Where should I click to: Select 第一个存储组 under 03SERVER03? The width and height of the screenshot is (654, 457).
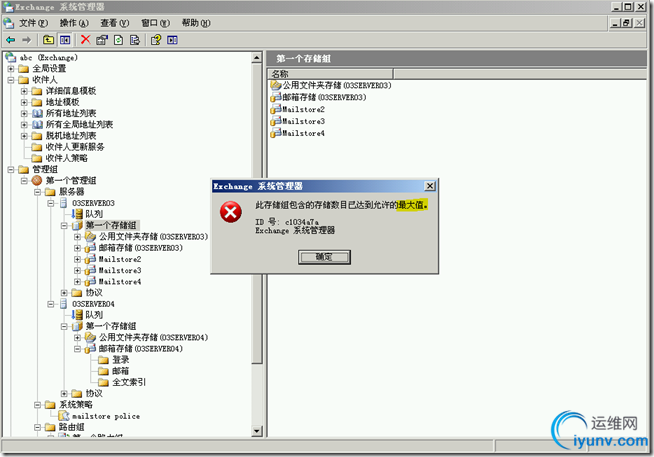pos(111,225)
